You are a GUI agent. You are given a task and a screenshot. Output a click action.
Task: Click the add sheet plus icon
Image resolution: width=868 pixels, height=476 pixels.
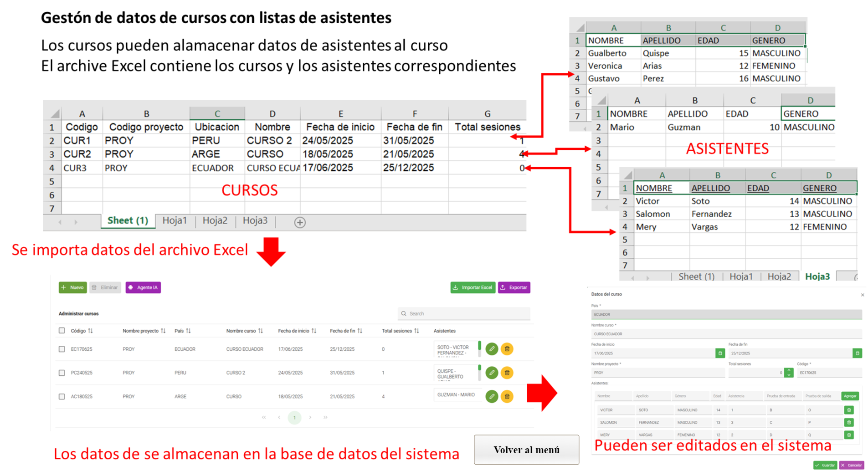tap(299, 222)
